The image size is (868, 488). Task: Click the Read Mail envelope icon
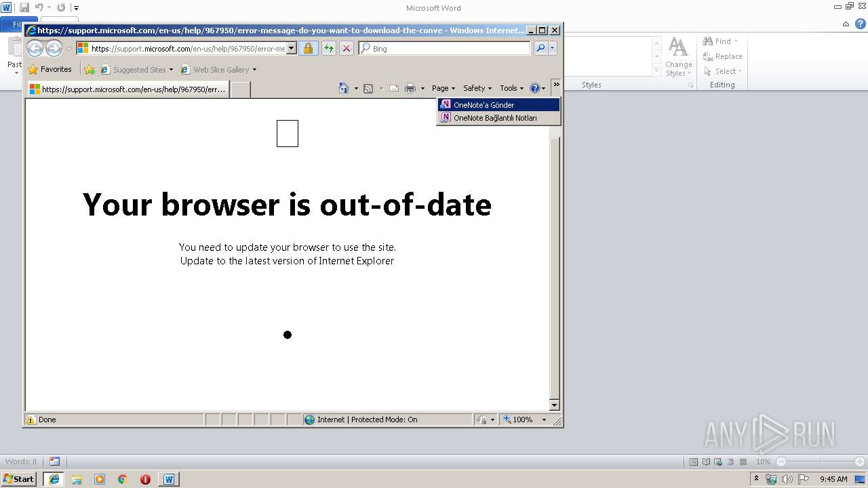click(x=393, y=88)
